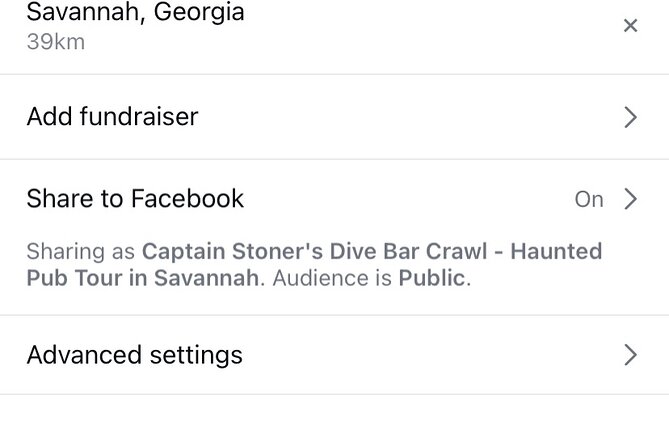
Task: Open Advanced settings
Action: click(135, 355)
